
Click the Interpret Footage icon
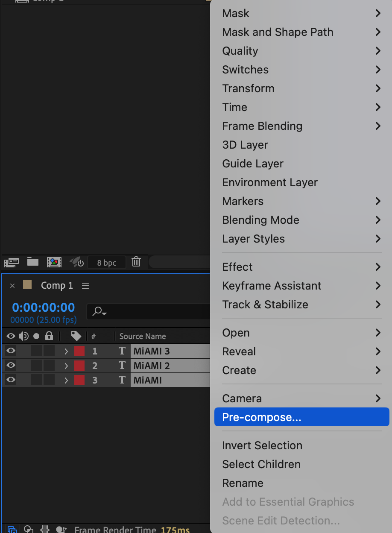[12, 262]
